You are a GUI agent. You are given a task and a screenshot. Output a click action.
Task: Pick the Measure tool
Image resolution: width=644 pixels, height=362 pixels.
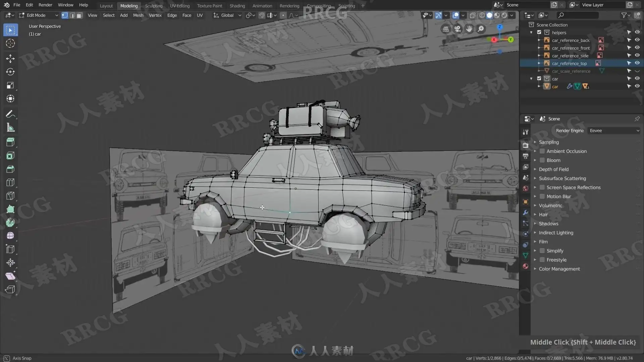pos(10,128)
